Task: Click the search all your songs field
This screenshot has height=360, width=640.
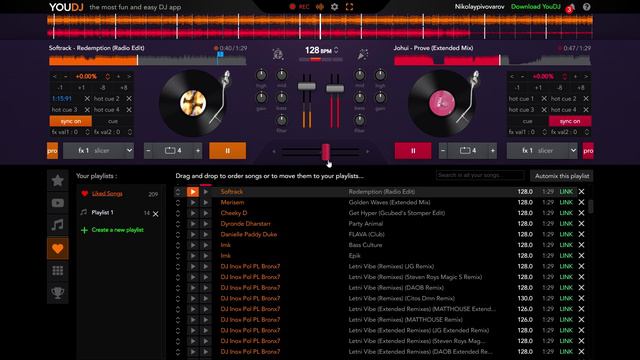Action: [480, 176]
